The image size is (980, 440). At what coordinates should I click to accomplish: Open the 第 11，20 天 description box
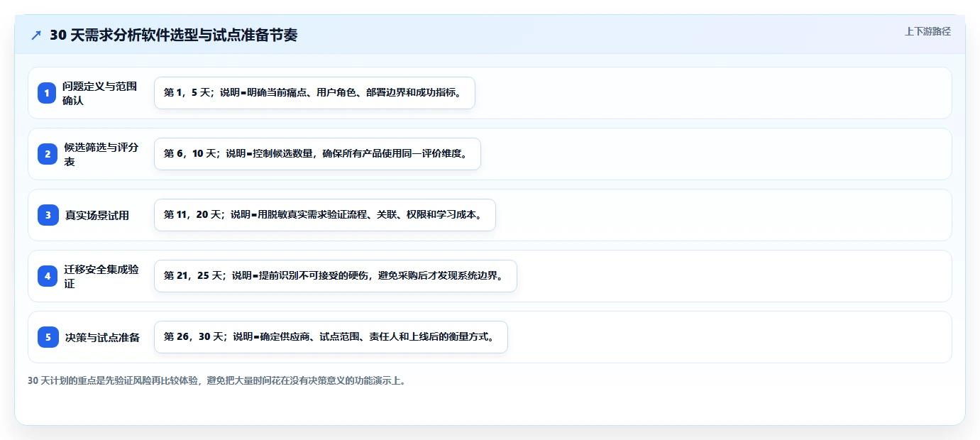324,215
